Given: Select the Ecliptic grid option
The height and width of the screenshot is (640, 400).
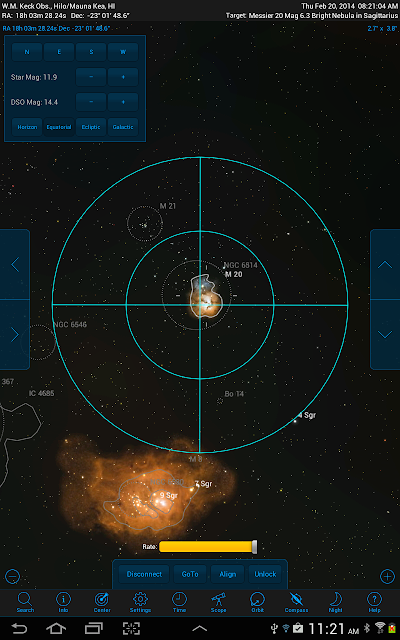Looking at the screenshot, I should [91, 127].
